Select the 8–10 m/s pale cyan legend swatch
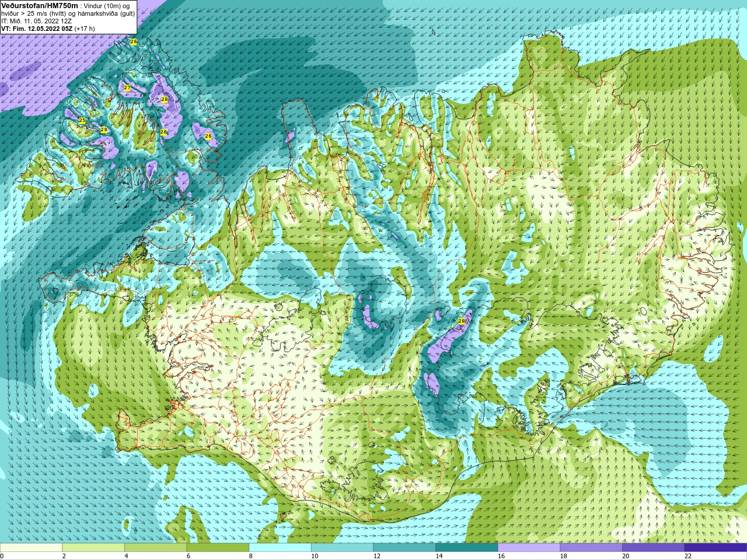This screenshot has width=747, height=560. coord(280,548)
